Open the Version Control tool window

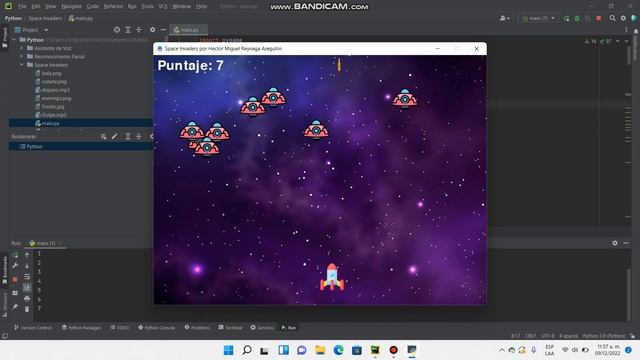coord(33,328)
